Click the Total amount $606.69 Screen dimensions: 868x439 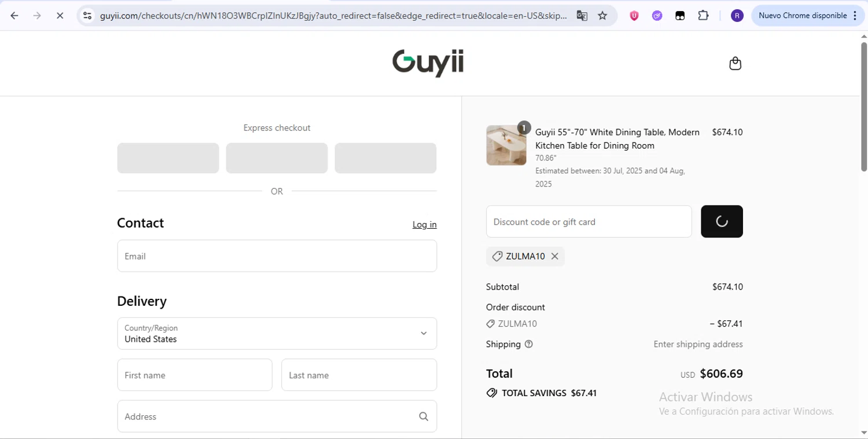click(x=721, y=374)
